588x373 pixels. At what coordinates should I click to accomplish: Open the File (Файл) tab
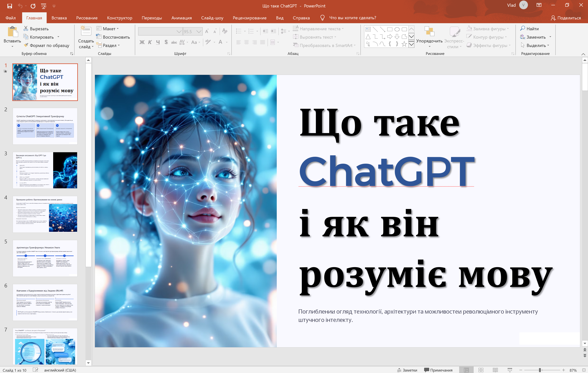pyautogui.click(x=11, y=18)
